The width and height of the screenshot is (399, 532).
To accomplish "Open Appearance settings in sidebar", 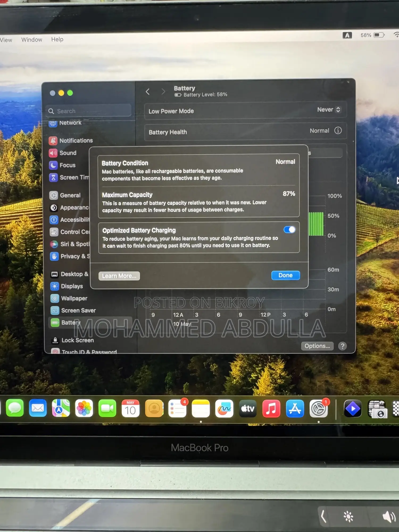I will pyautogui.click(x=69, y=207).
